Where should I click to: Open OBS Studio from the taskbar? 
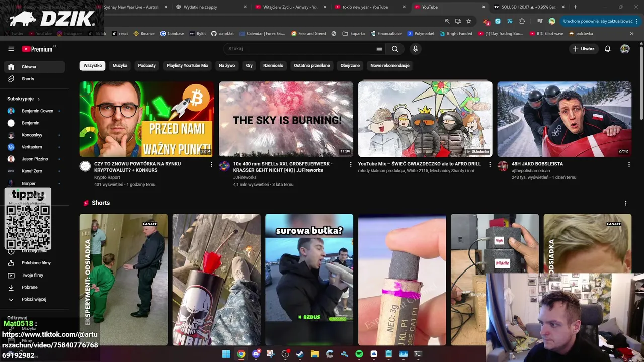285,354
